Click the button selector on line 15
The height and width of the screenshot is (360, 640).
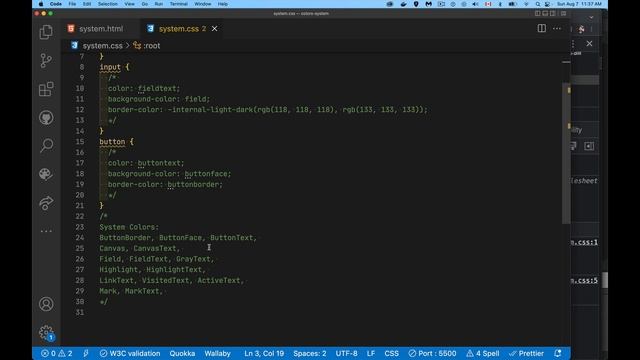pos(112,142)
